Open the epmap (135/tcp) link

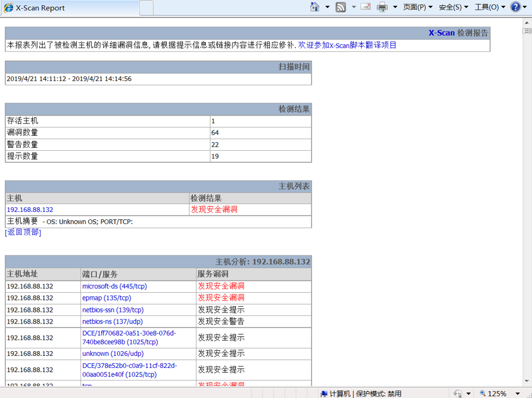tap(107, 298)
